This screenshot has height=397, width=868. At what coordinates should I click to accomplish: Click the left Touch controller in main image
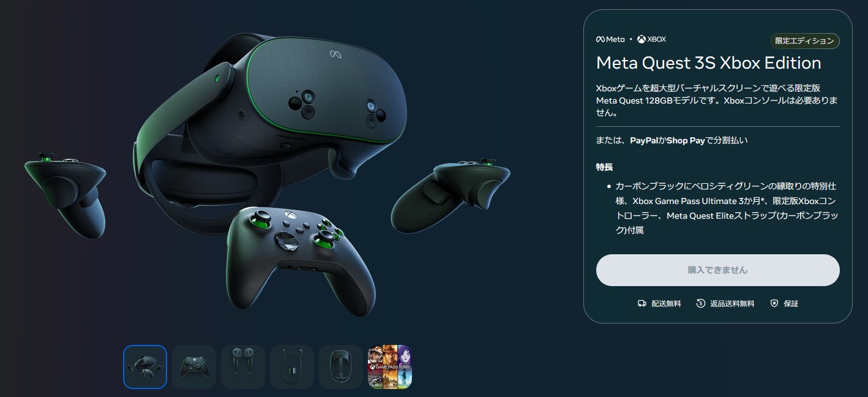[66, 193]
